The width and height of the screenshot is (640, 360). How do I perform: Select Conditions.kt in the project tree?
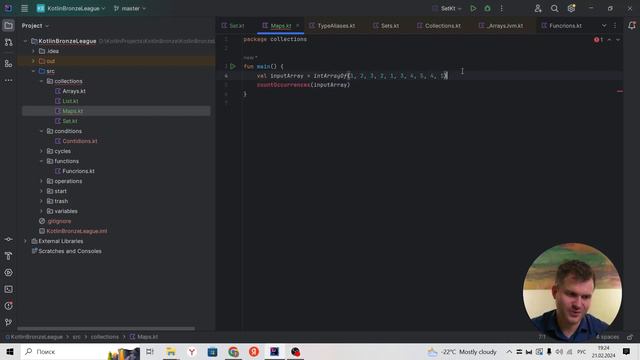[80, 141]
